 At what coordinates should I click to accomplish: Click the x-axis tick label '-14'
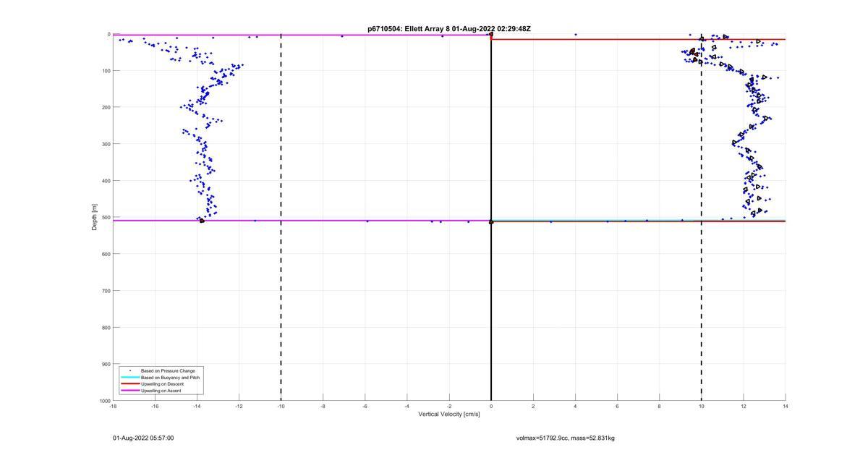pyautogui.click(x=197, y=407)
